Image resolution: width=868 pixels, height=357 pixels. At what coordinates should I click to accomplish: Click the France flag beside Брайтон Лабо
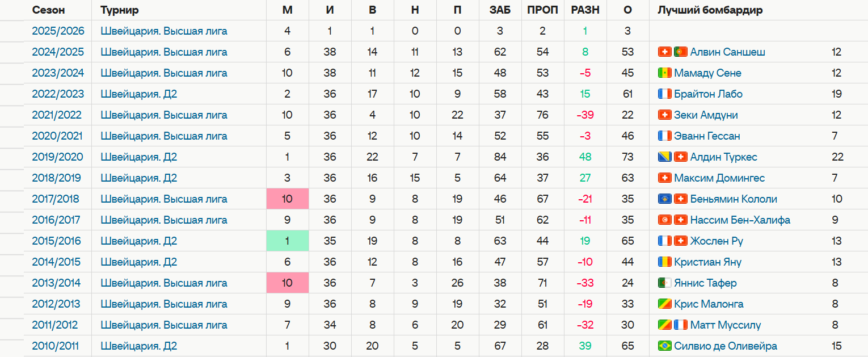664,94
